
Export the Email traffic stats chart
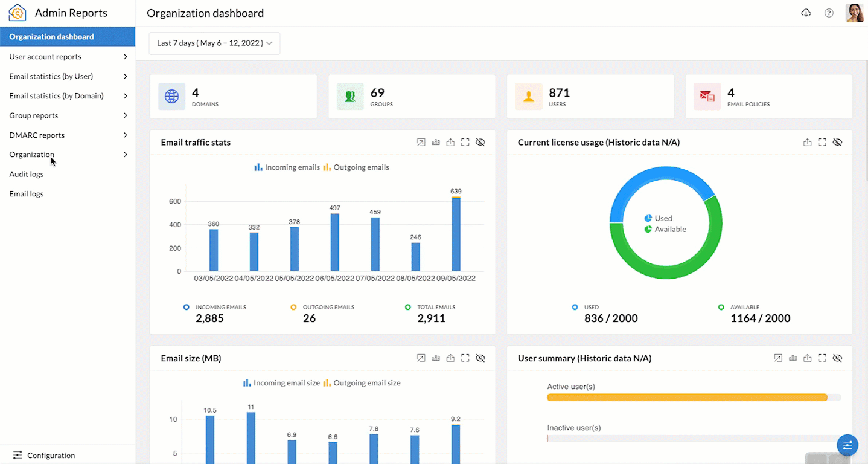pyautogui.click(x=450, y=142)
